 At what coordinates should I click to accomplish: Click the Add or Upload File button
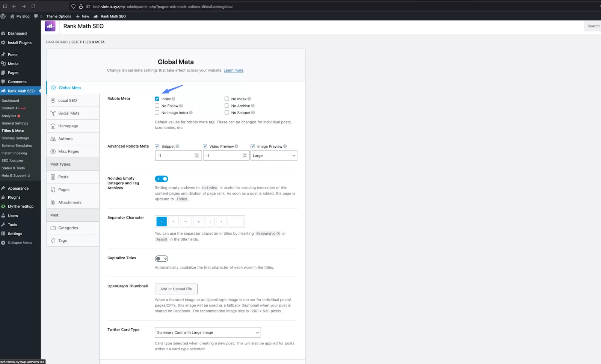(176, 288)
